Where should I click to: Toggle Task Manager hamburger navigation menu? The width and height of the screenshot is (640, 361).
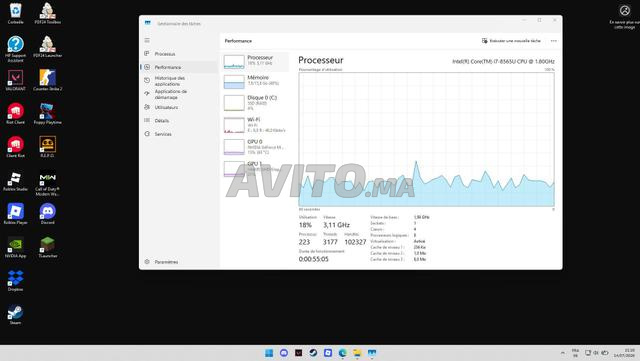pyautogui.click(x=147, y=40)
